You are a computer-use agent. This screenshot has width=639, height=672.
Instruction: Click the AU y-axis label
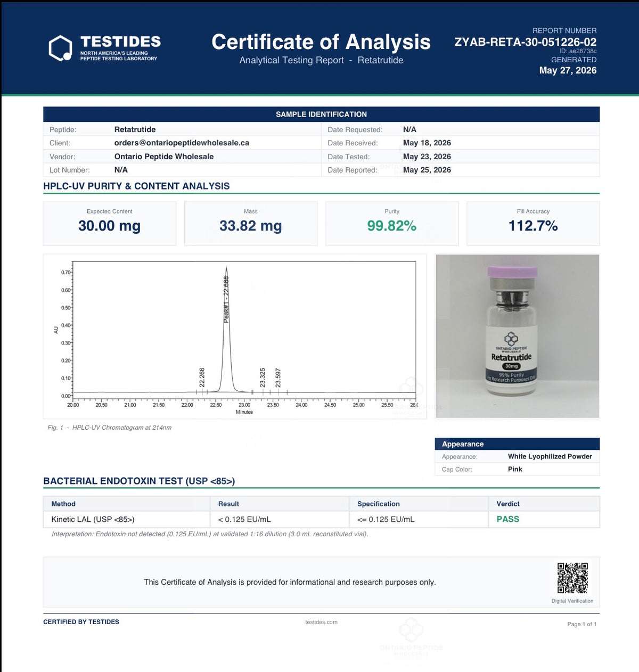56,330
